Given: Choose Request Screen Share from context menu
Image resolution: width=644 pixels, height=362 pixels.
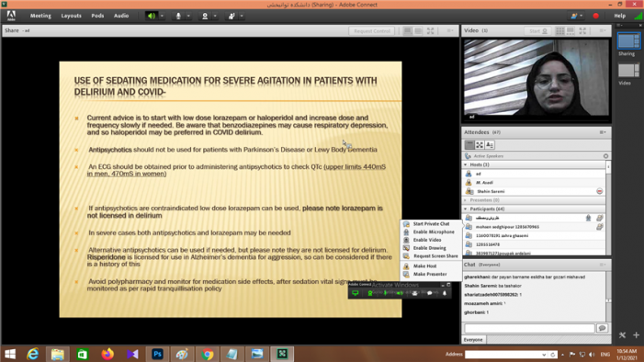Looking at the screenshot, I should coord(430,256).
